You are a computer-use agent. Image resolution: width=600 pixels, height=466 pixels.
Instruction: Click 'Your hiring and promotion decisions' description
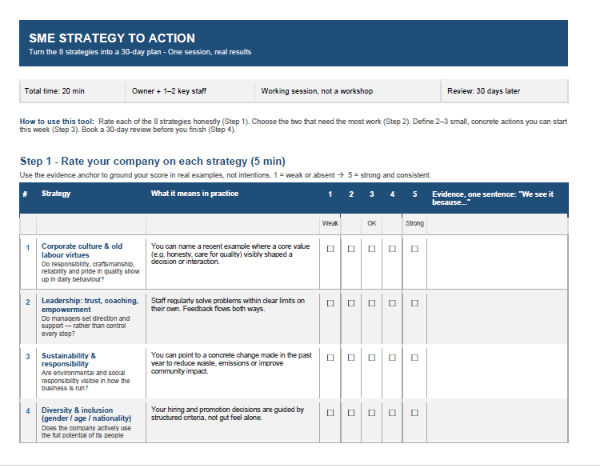tap(227, 413)
